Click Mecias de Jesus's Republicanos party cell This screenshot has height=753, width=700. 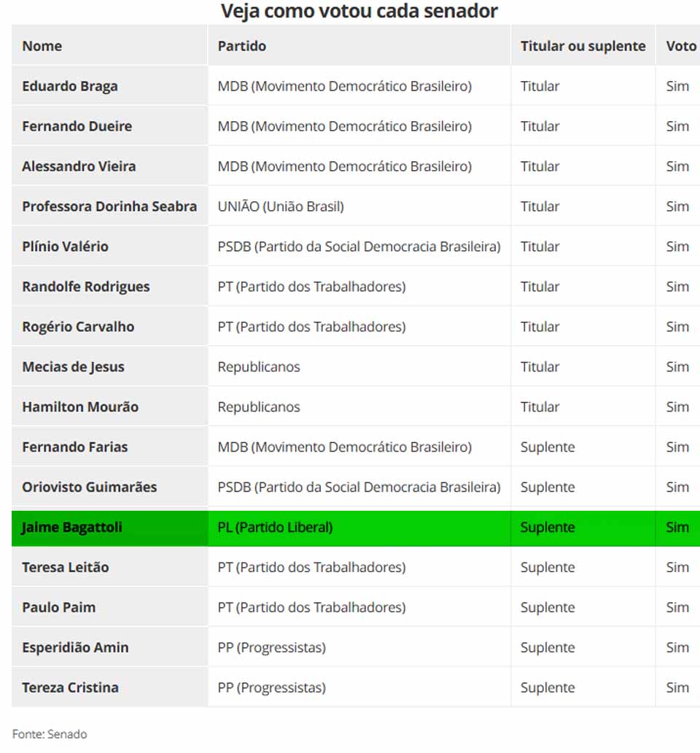point(259,367)
